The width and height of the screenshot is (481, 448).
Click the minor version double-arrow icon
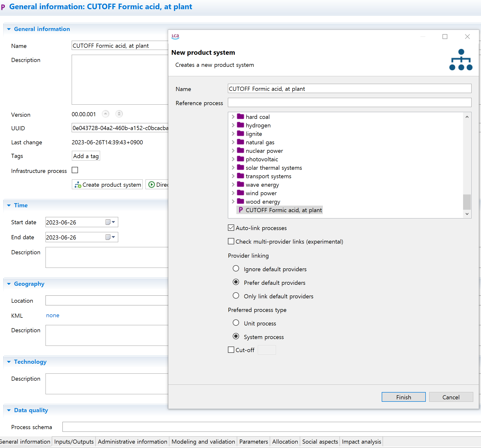(119, 114)
